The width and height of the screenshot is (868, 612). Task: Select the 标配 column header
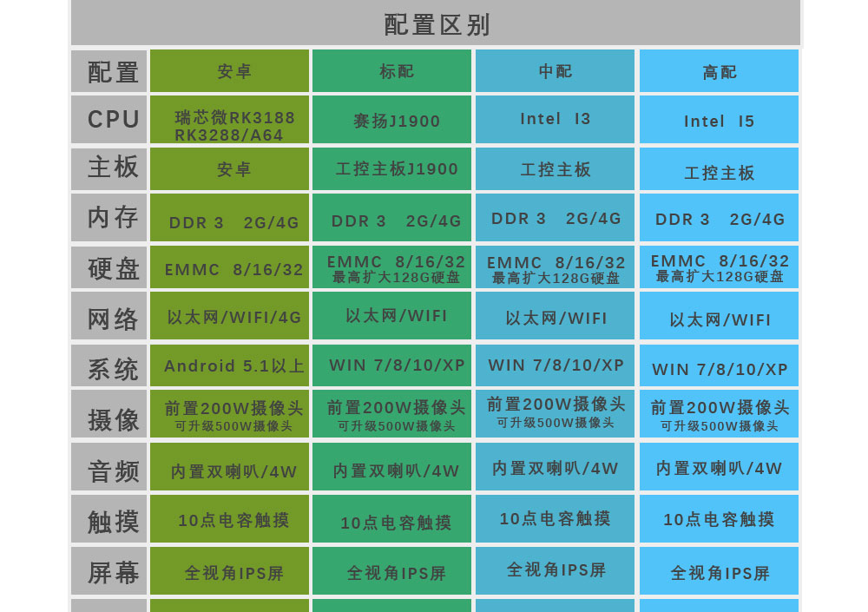tap(392, 71)
